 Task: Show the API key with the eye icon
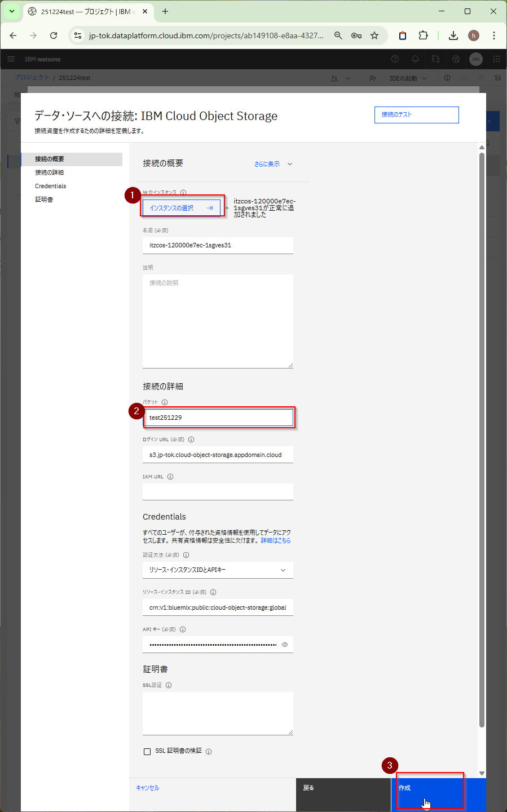285,645
